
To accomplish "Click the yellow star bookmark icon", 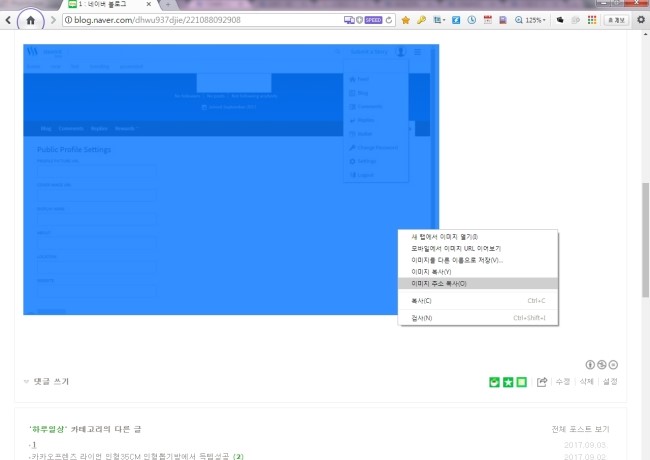I will (x=405, y=20).
